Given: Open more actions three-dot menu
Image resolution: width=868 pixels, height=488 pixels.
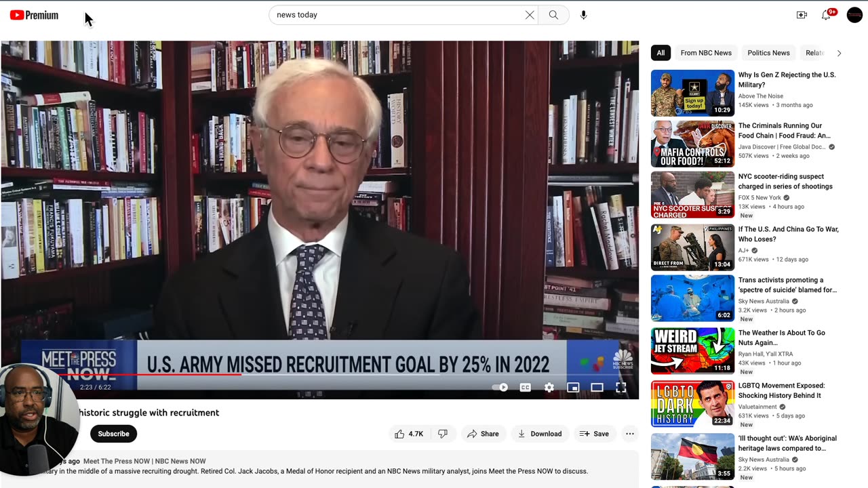Looking at the screenshot, I should 630,434.
